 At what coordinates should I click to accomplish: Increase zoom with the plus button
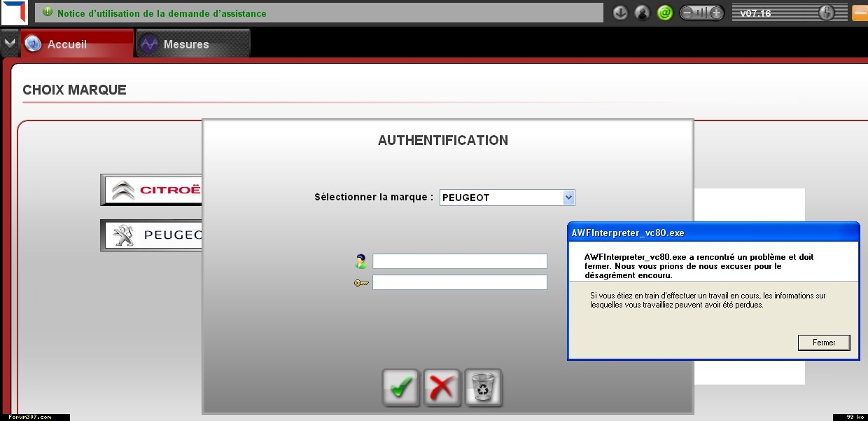pos(717,13)
